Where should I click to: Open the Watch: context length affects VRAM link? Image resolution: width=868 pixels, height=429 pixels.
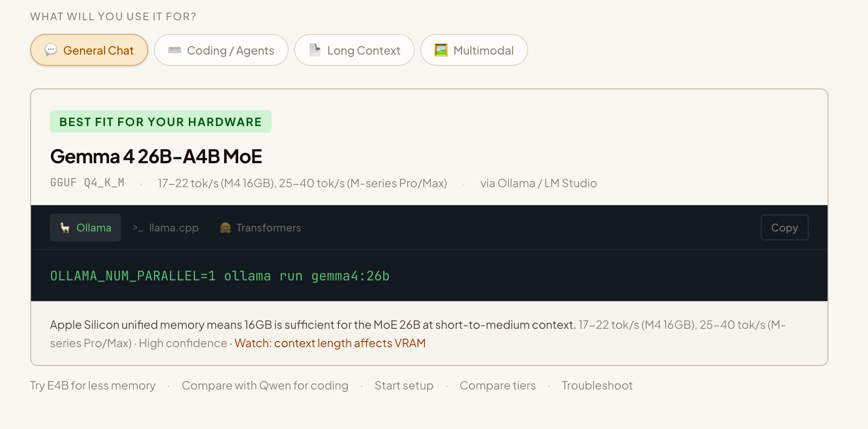pyautogui.click(x=330, y=343)
